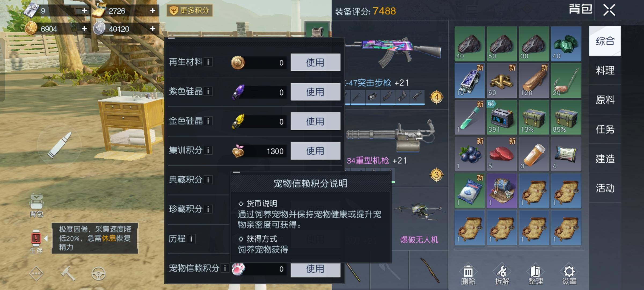Add currency with the plus next to 40120
Image resolution: width=644 pixels, height=290 pixels.
[152, 29]
